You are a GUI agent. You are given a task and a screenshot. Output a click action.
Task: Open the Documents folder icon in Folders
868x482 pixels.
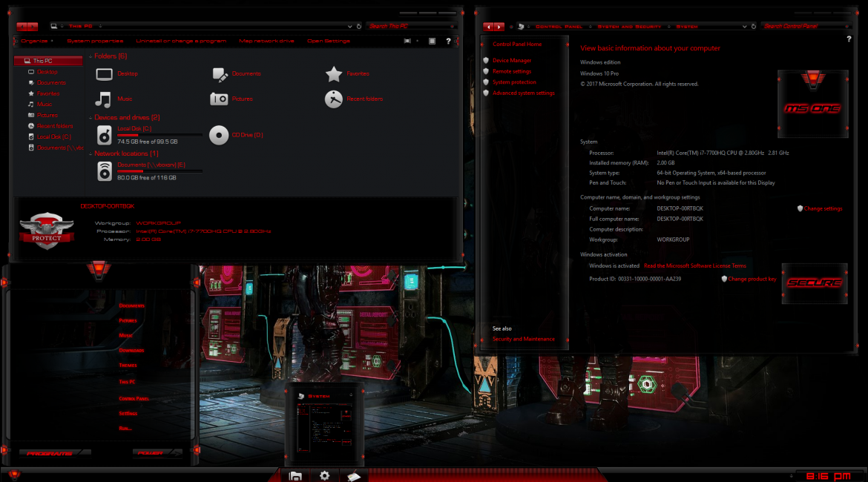220,73
